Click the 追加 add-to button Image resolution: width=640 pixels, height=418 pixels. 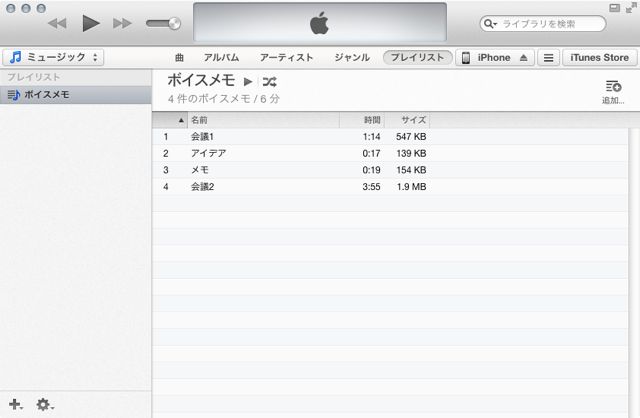coord(613,92)
